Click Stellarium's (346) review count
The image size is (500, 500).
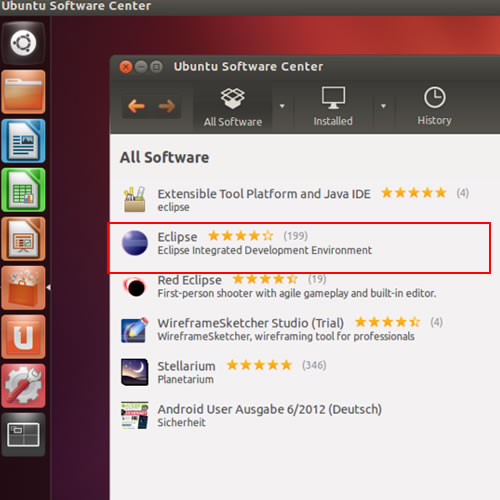pyautogui.click(x=314, y=365)
